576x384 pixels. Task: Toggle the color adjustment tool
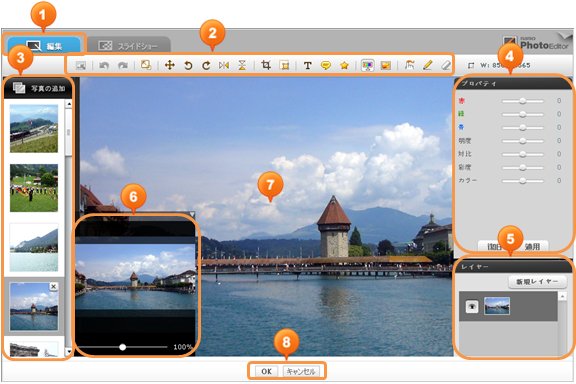[x=367, y=65]
